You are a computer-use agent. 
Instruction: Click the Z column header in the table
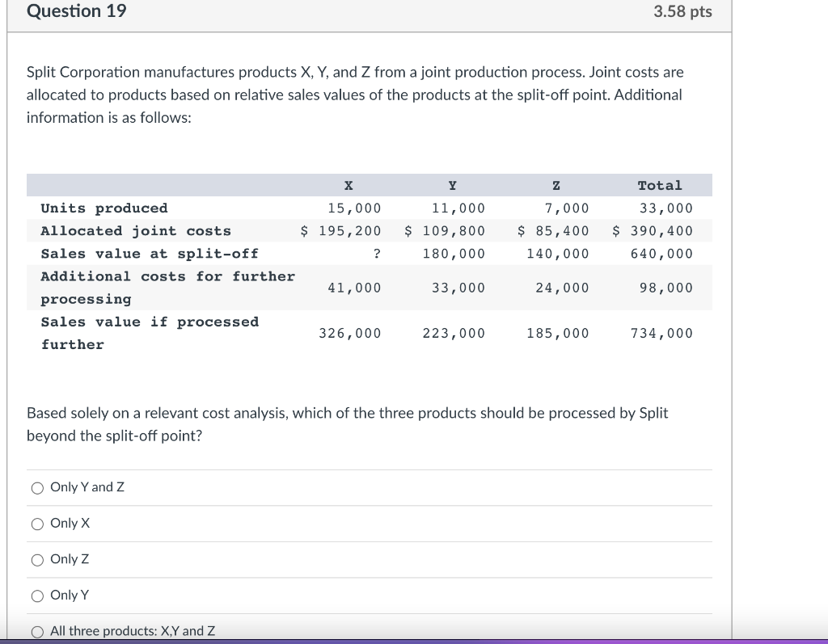[x=556, y=185]
